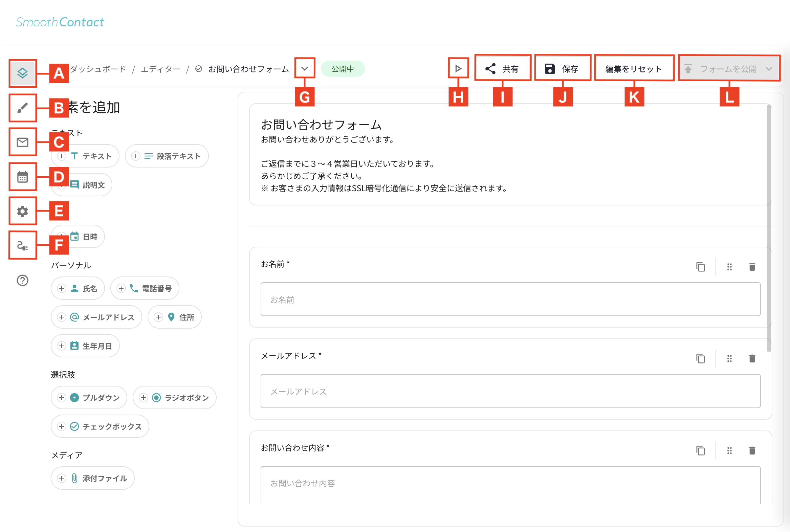Click the メディア section label
This screenshot has height=532, width=790.
[67, 455]
